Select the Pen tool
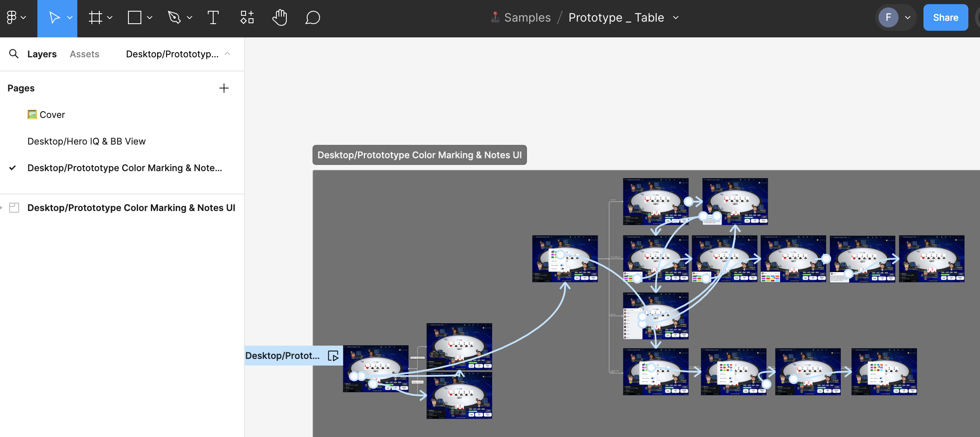The width and height of the screenshot is (980, 437). click(x=174, y=17)
